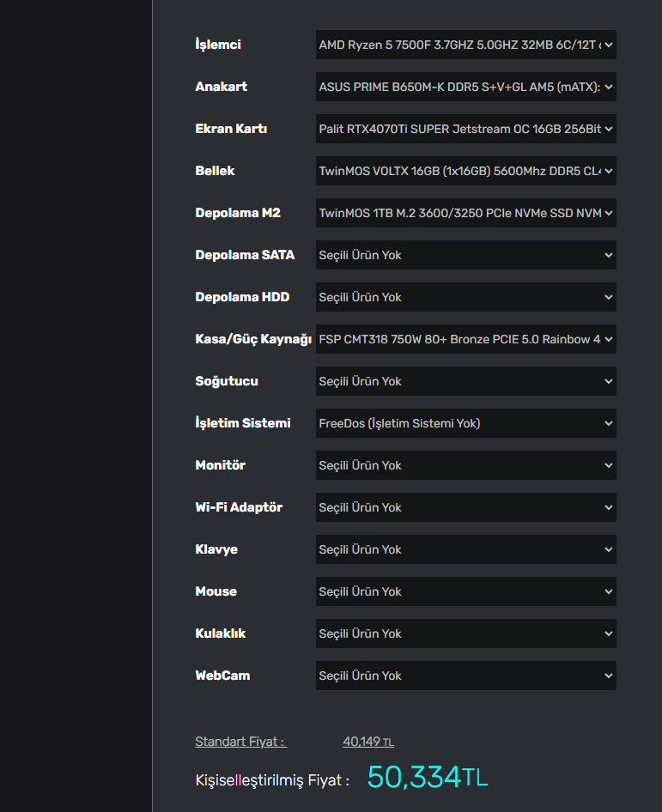This screenshot has height=812, width=662.
Task: Open the Soğutucu cooler dropdown
Action: [x=465, y=381]
